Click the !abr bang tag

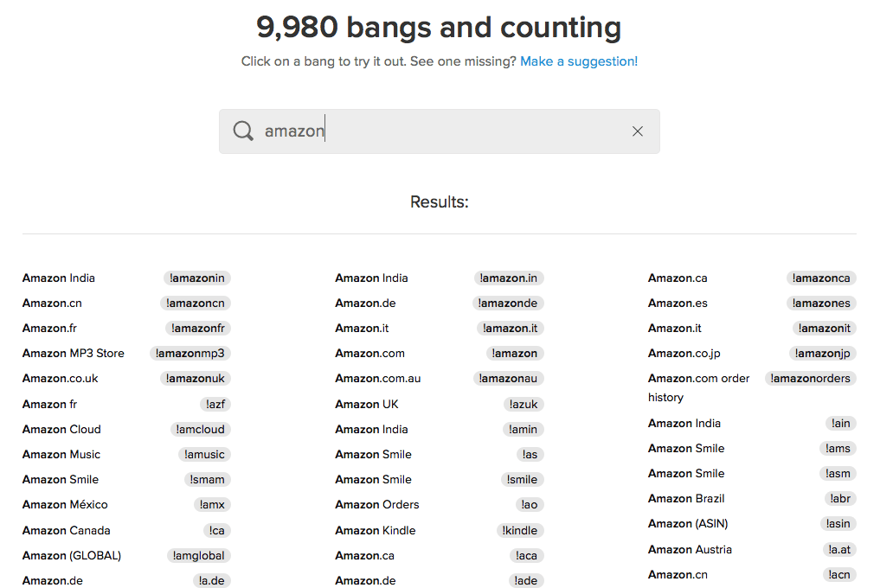(840, 499)
